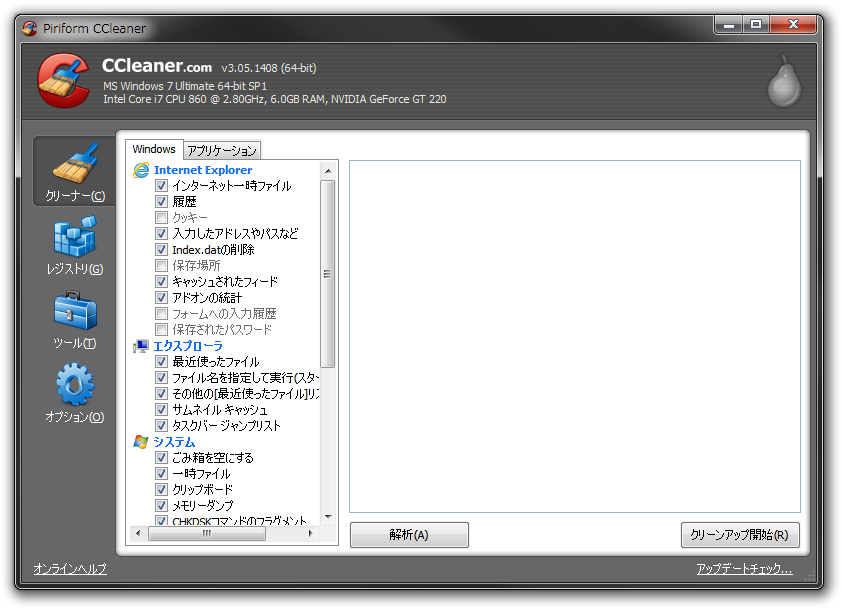Toggle サムネイル キャッシュ checkbox
The width and height of the screenshot is (842, 608).
(x=161, y=410)
